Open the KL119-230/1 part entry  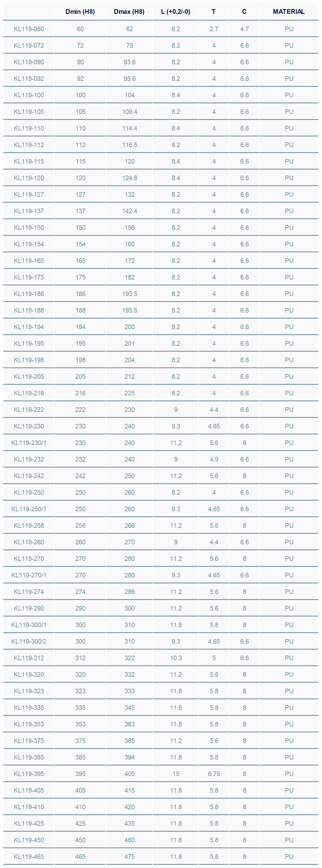click(29, 443)
